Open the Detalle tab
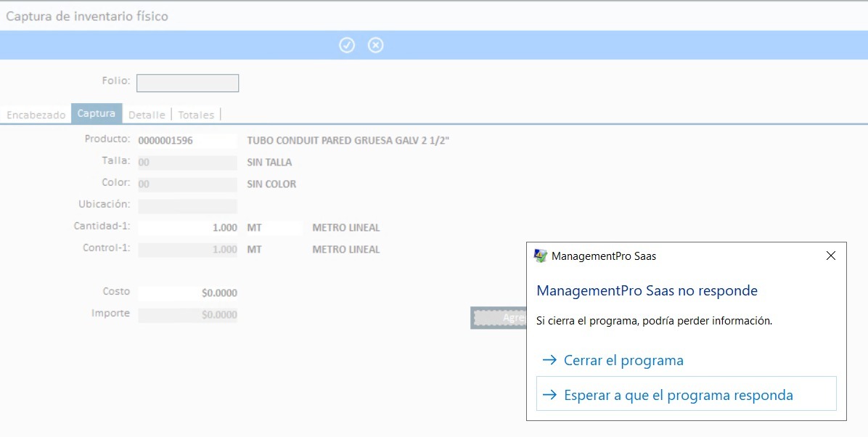This screenshot has height=437, width=868. pyautogui.click(x=147, y=115)
